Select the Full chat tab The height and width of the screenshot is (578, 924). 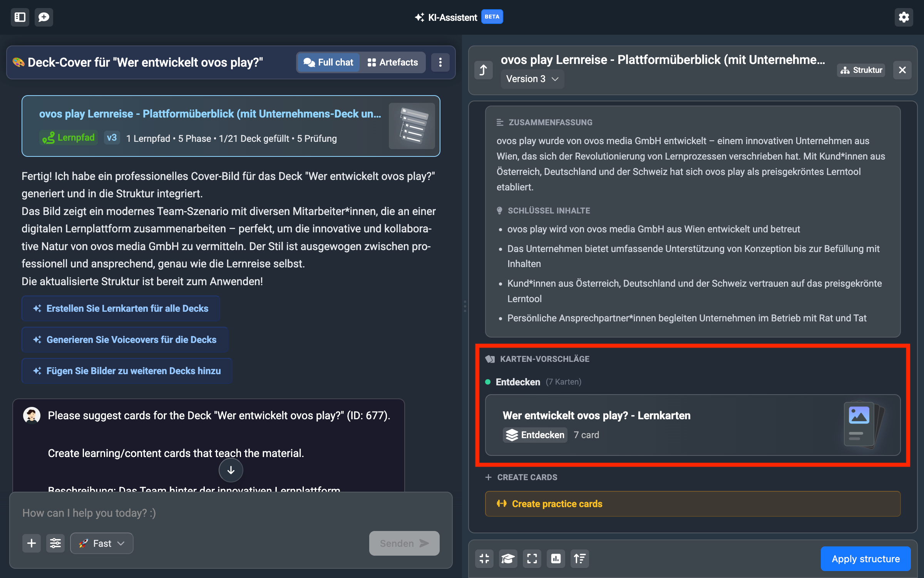(x=328, y=62)
